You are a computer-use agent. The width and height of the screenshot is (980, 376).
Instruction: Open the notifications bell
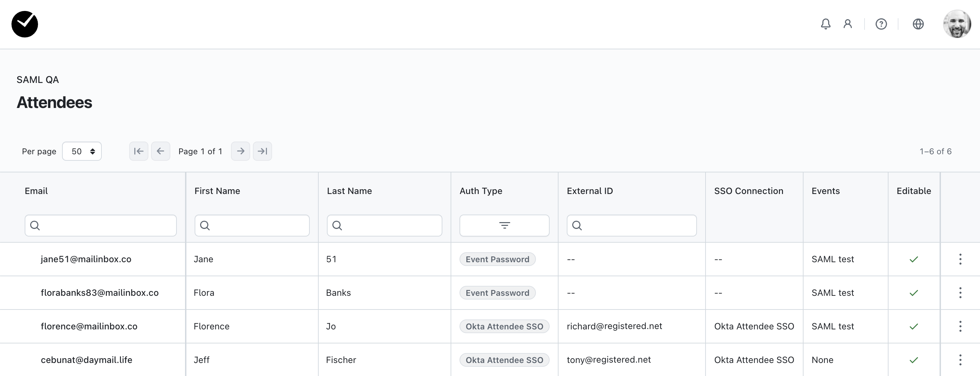825,24
